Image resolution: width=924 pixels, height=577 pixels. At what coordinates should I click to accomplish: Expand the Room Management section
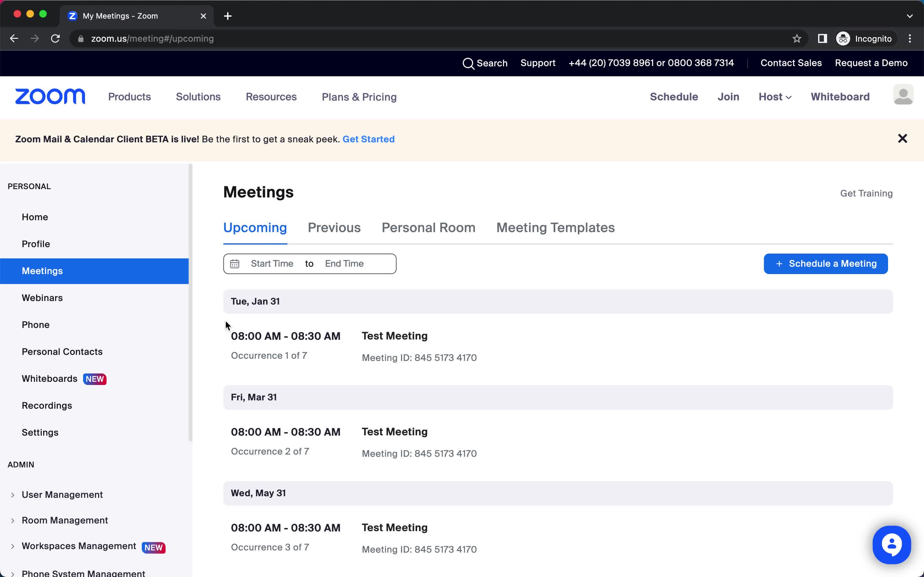click(13, 521)
